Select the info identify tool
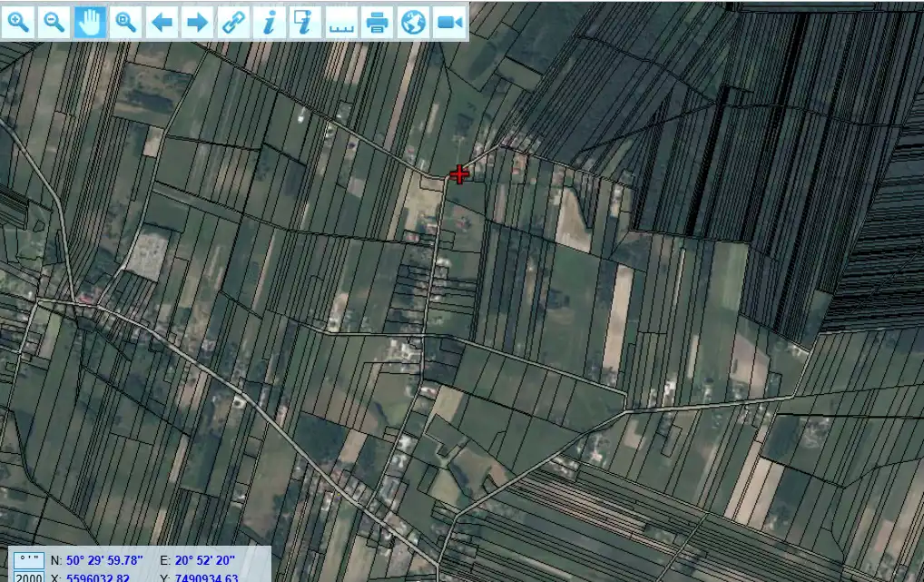The image size is (924, 582). (x=269, y=23)
